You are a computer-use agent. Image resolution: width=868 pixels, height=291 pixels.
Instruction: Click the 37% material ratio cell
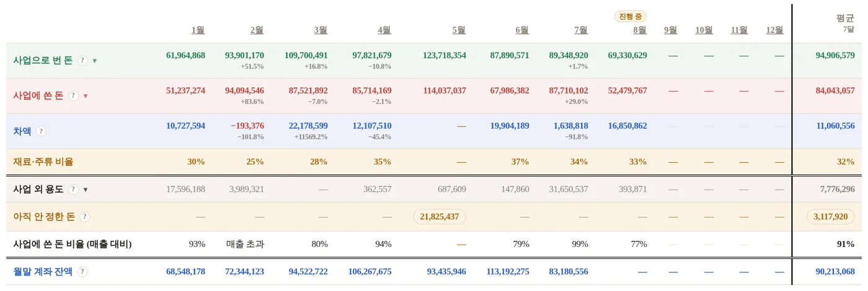(520, 162)
